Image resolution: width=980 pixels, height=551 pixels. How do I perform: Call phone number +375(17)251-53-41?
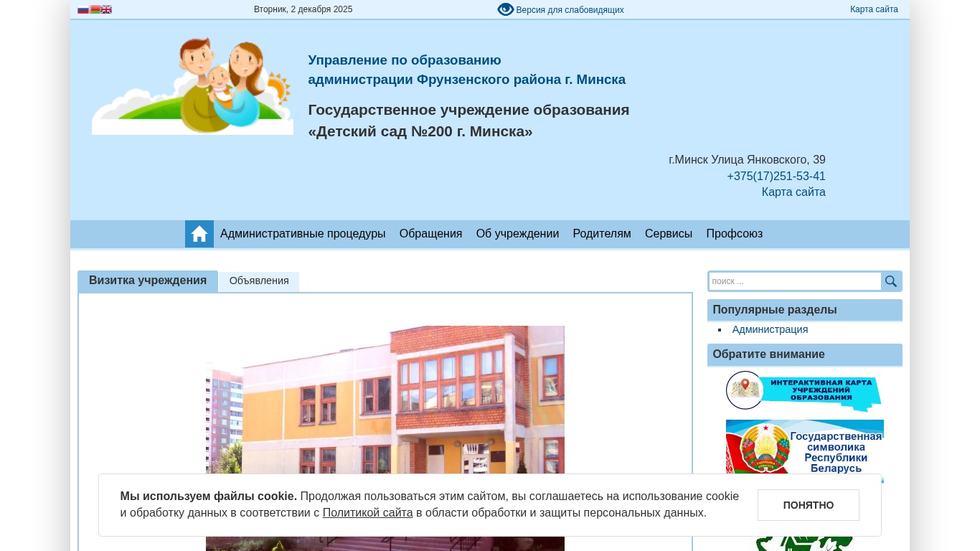pos(776,176)
